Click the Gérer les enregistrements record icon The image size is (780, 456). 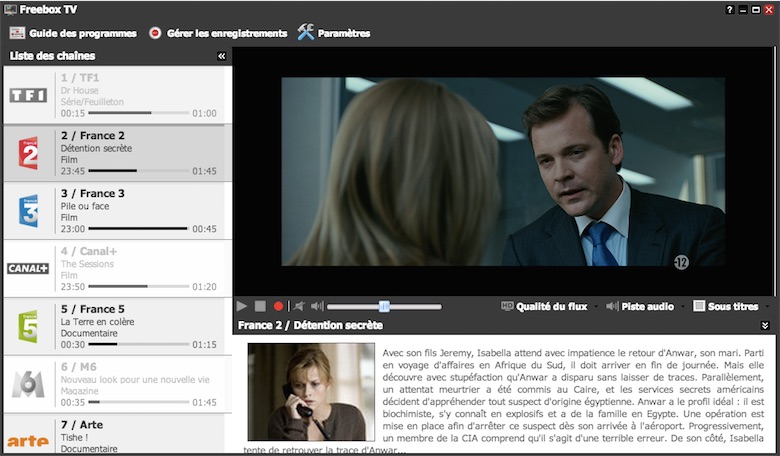point(155,33)
